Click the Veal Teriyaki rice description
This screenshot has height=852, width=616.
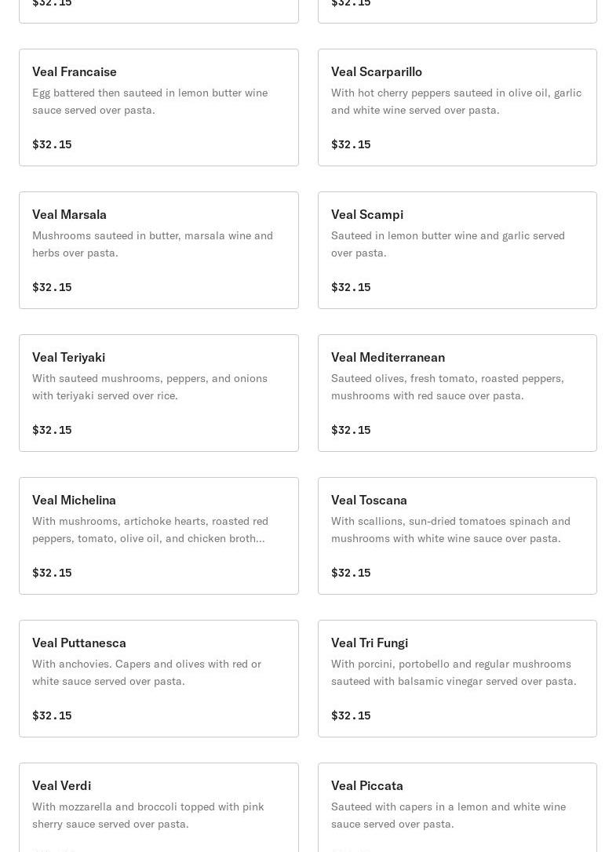150,387
